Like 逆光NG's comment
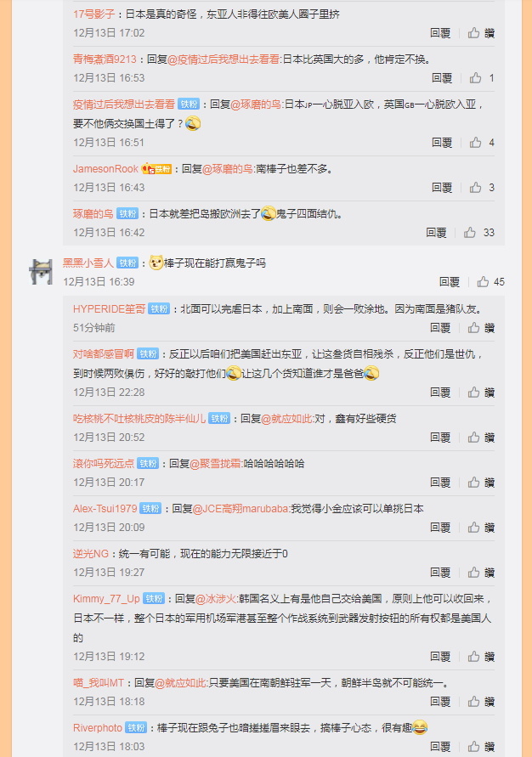 481,573
